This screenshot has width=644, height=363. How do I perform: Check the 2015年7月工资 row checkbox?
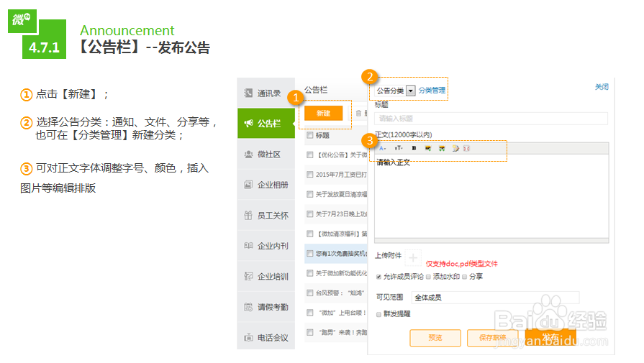[x=310, y=175]
